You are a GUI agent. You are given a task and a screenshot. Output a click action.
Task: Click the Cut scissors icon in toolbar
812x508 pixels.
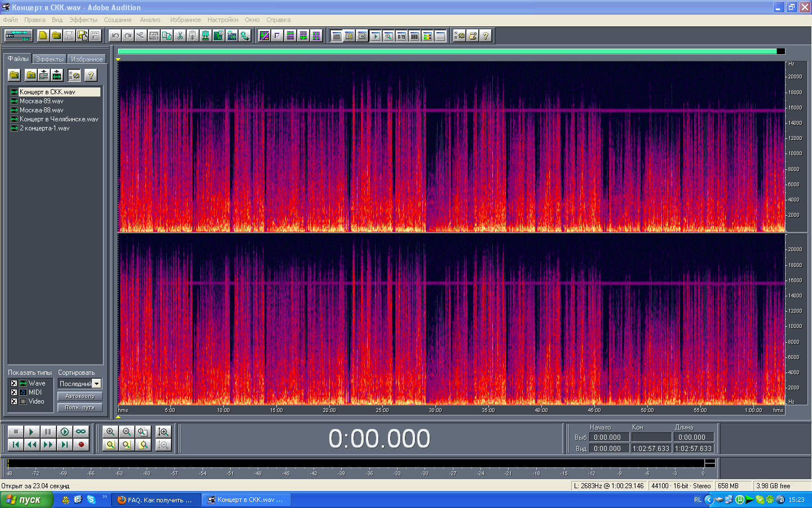coord(180,36)
